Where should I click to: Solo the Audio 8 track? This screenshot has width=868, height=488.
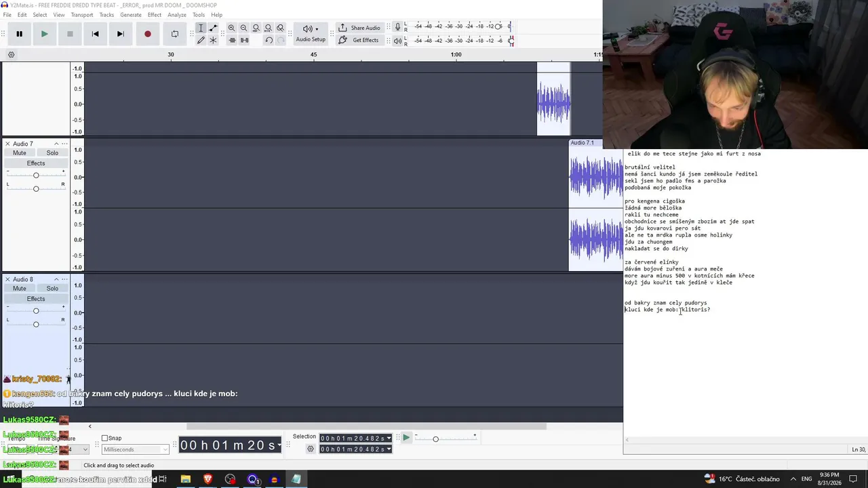pyautogui.click(x=52, y=289)
